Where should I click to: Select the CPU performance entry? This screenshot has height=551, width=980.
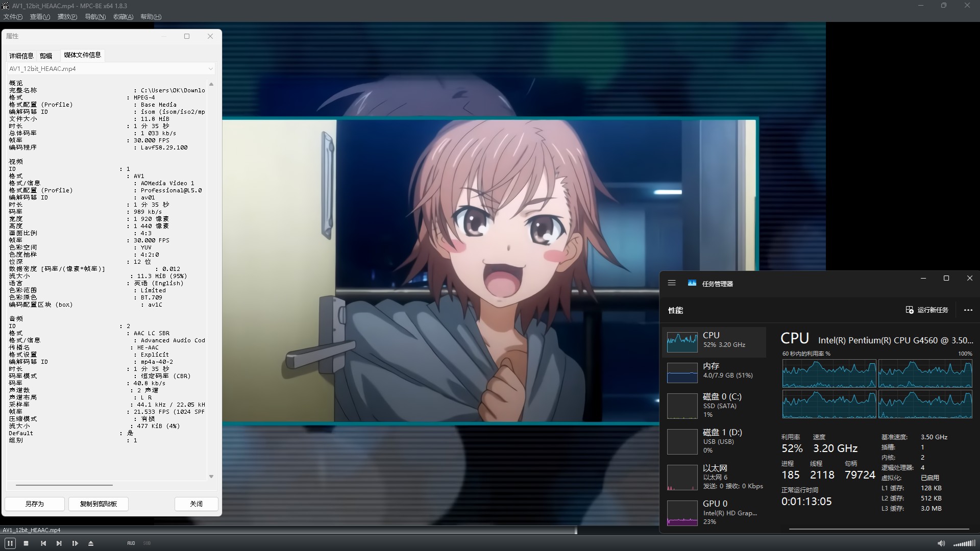(x=714, y=342)
